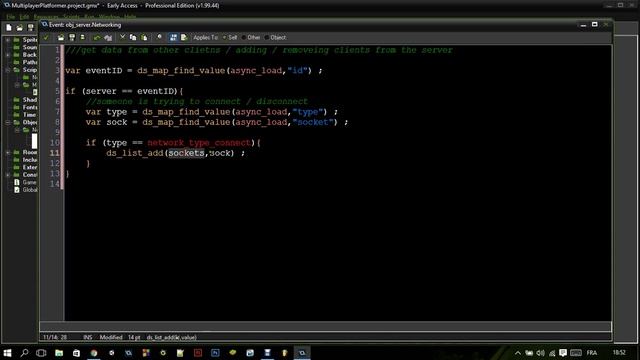Select Self radio for Applies To

pos(230,38)
